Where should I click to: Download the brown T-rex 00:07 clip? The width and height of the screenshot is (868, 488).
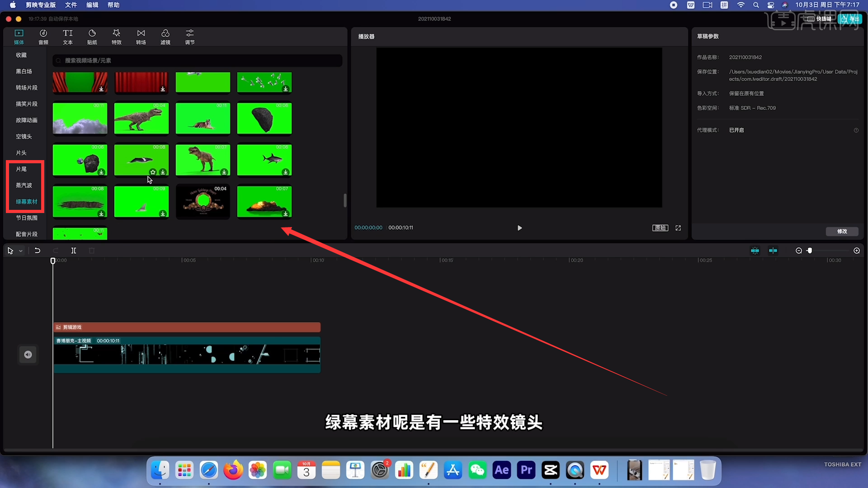(224, 172)
